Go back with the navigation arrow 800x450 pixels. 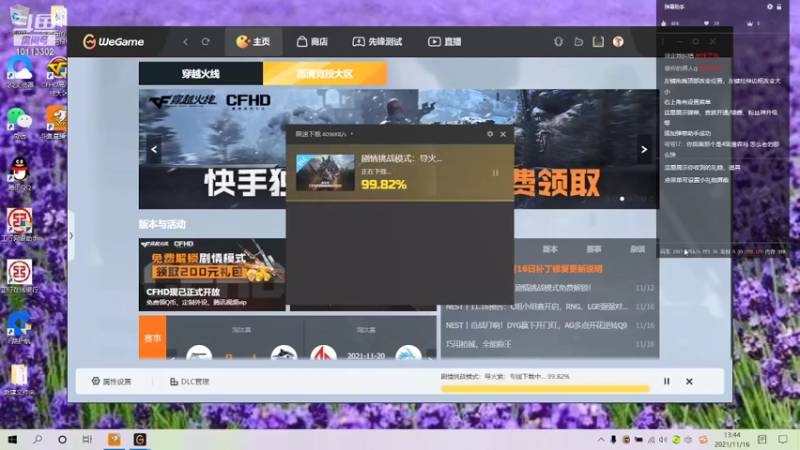[x=186, y=41]
